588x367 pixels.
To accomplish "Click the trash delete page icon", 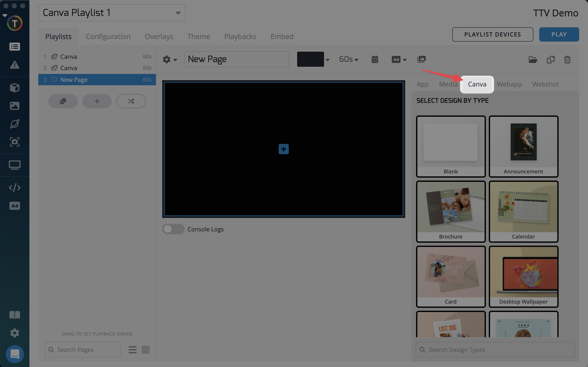I will (567, 59).
